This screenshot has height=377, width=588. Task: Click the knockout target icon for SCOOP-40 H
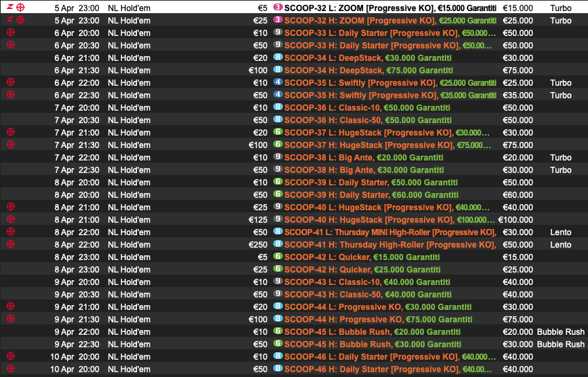click(x=10, y=219)
